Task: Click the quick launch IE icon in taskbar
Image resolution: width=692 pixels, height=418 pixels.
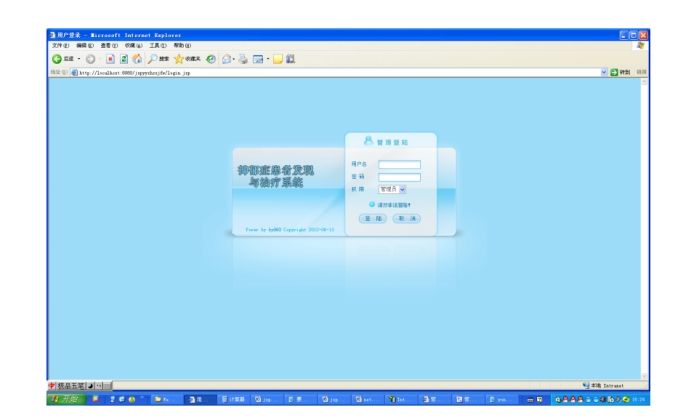Action: (x=122, y=399)
